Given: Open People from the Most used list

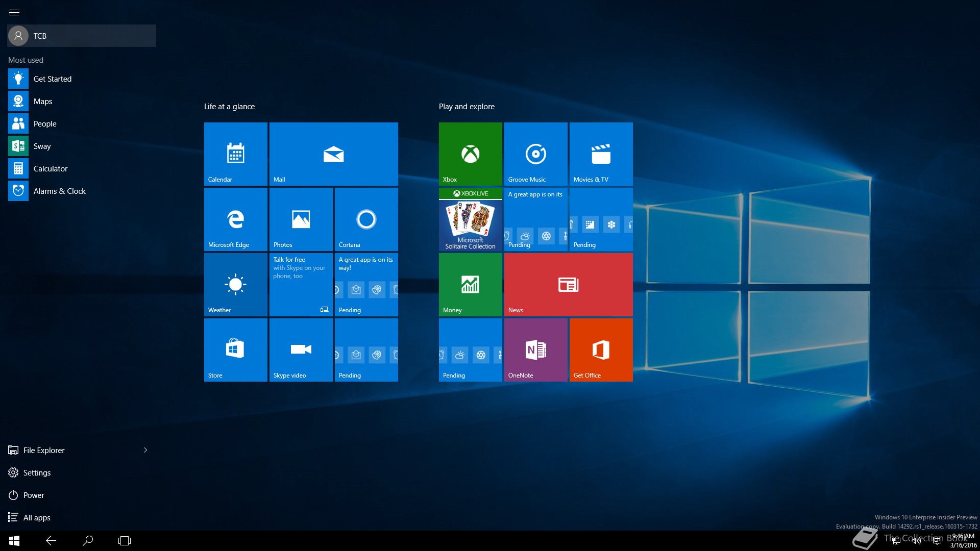Looking at the screenshot, I should (x=82, y=123).
